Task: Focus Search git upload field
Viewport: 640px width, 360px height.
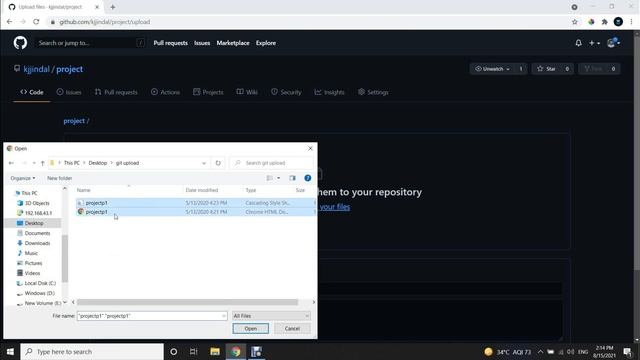Action: (x=271, y=163)
